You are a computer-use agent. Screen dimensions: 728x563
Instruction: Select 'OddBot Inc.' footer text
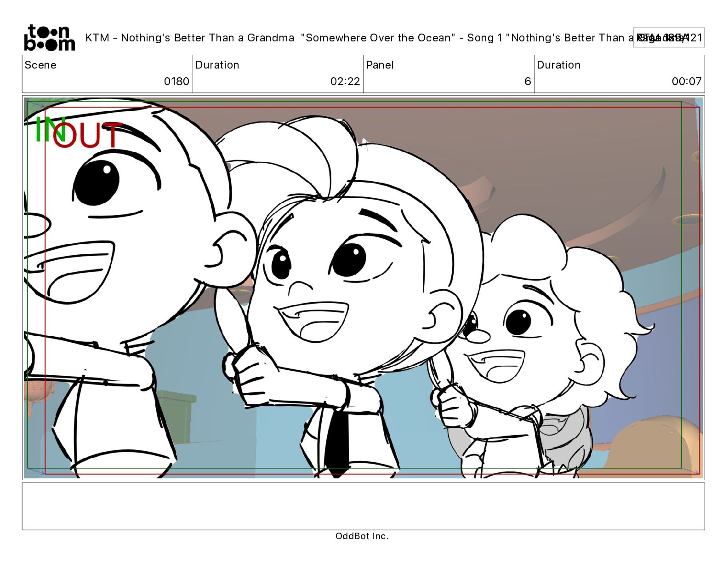(x=362, y=536)
